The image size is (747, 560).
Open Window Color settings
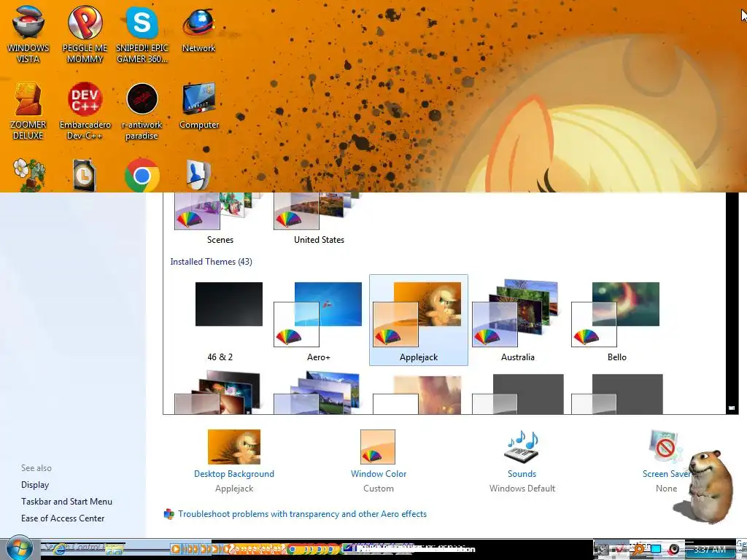click(379, 474)
